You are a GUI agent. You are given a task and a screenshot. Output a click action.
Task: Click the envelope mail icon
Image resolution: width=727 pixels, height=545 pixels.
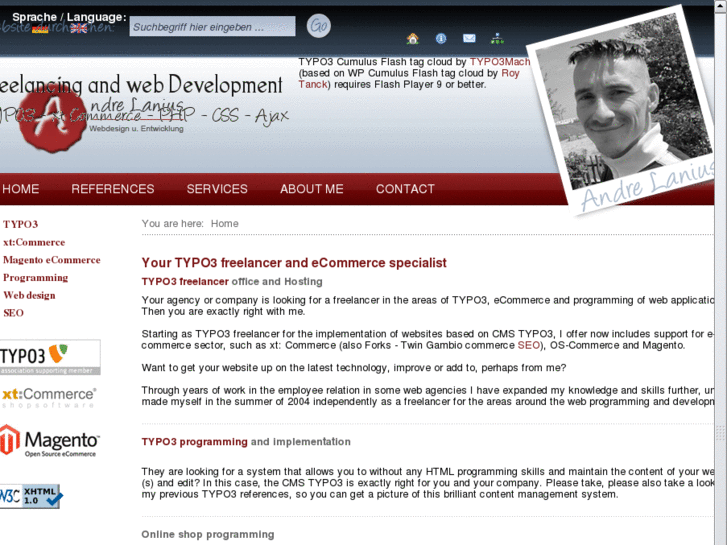coord(469,38)
